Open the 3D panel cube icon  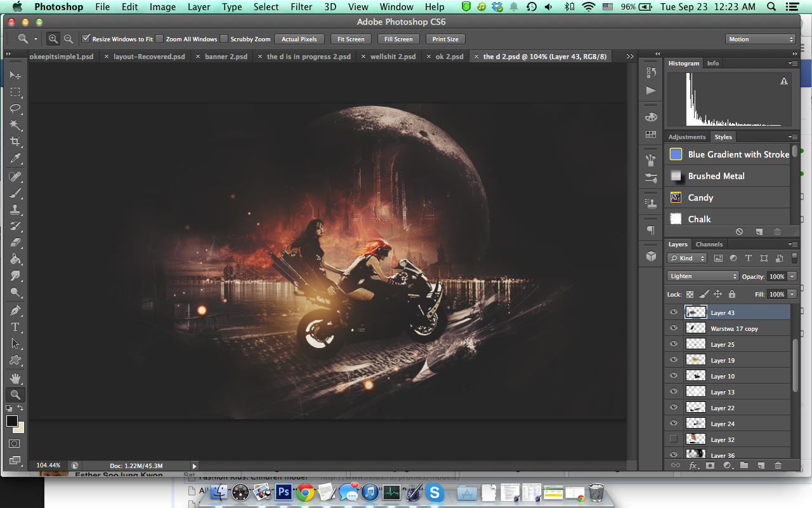click(x=650, y=256)
